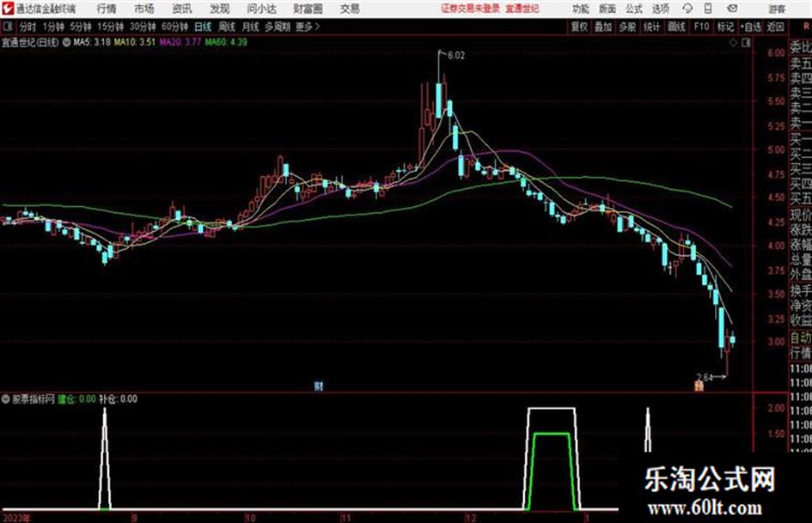Click the 建仓: 0.00 indicator value

[x=76, y=398]
